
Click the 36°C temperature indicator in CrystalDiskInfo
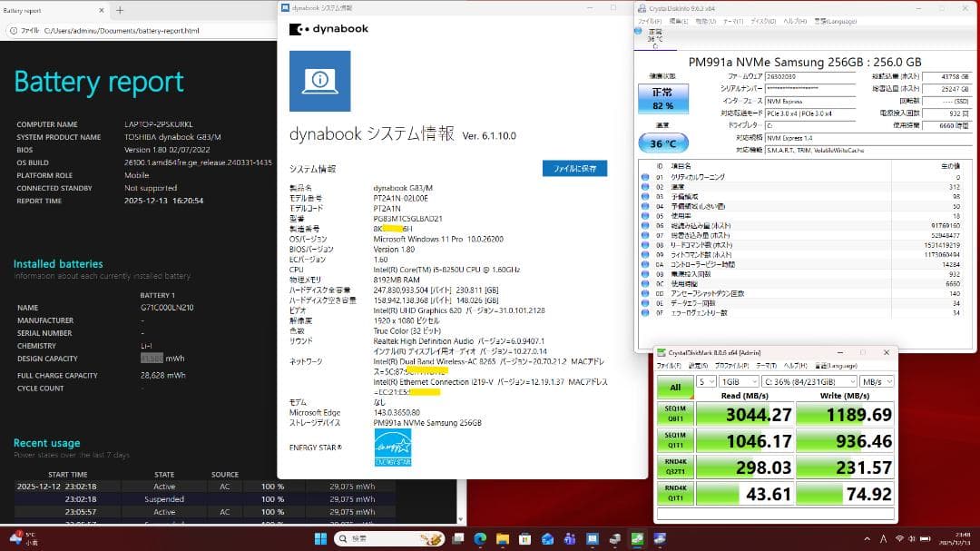pyautogui.click(x=662, y=143)
